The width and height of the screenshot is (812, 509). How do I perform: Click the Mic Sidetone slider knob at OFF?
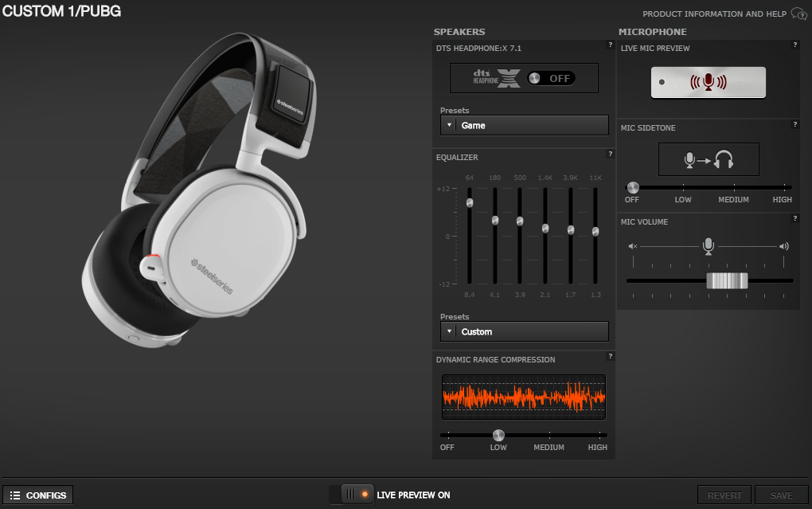click(633, 187)
